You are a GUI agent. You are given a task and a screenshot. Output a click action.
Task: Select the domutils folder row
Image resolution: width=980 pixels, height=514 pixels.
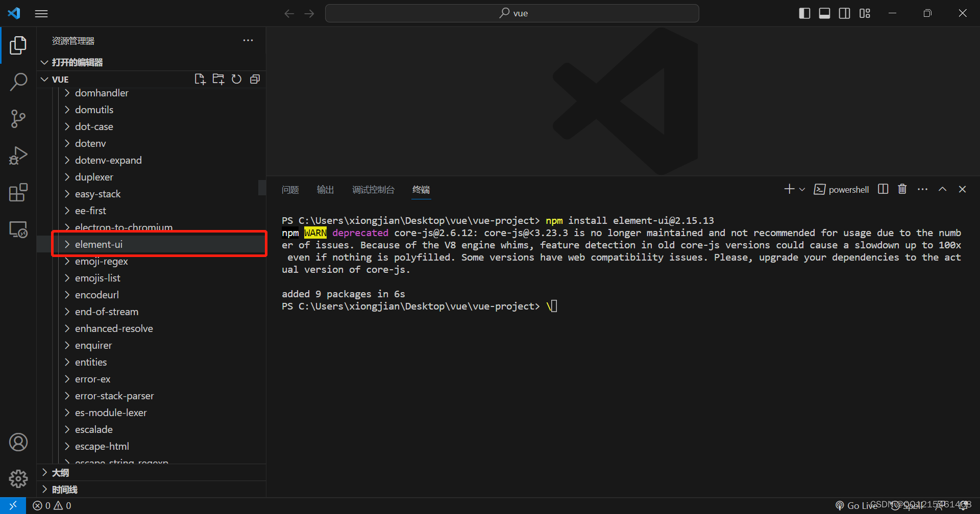[151, 110]
